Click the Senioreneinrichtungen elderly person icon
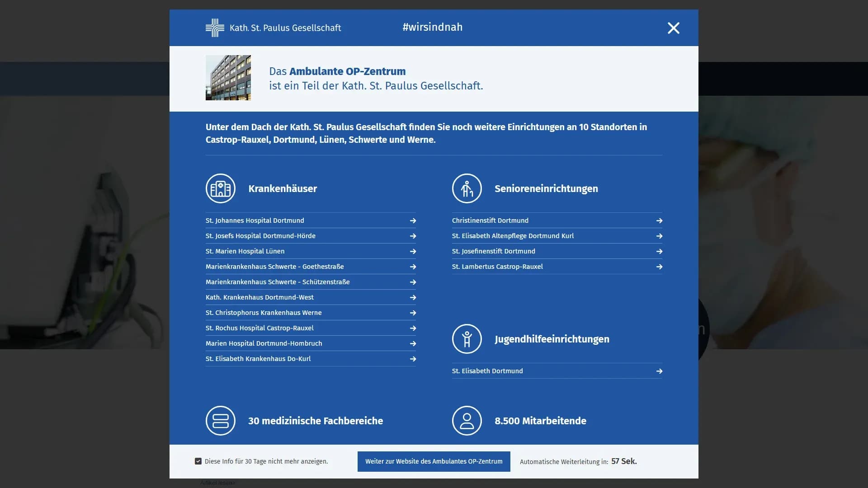Screen dimensions: 868x488 click(x=467, y=188)
